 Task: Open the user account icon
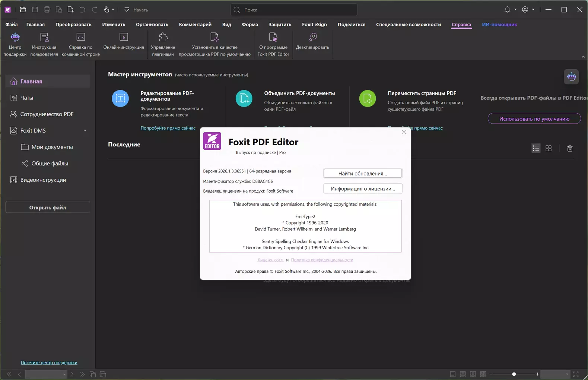click(x=525, y=10)
